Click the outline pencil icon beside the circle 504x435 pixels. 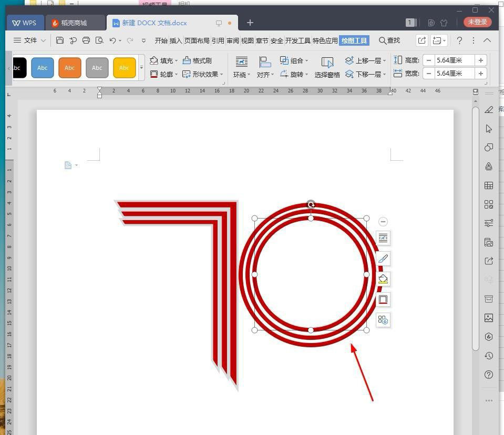pos(383,258)
